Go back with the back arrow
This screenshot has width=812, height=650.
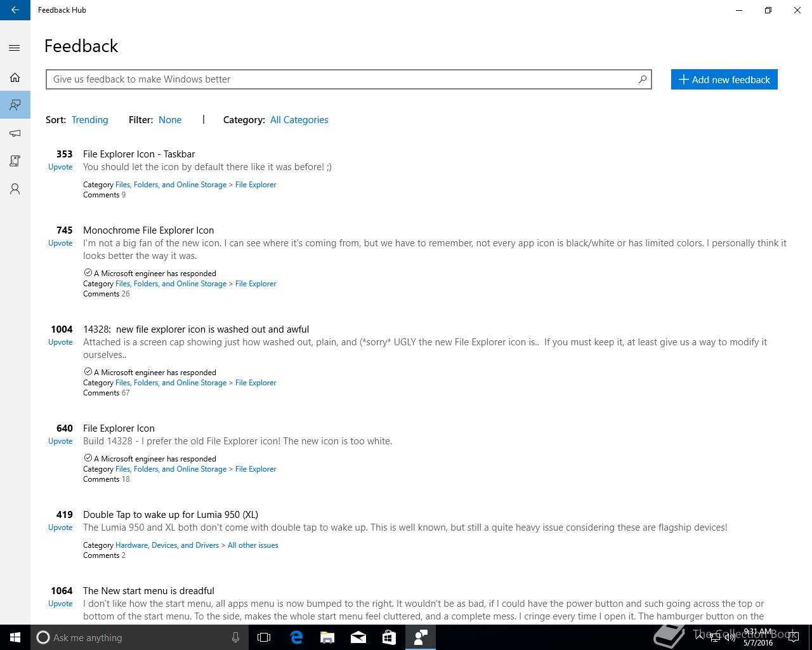15,10
